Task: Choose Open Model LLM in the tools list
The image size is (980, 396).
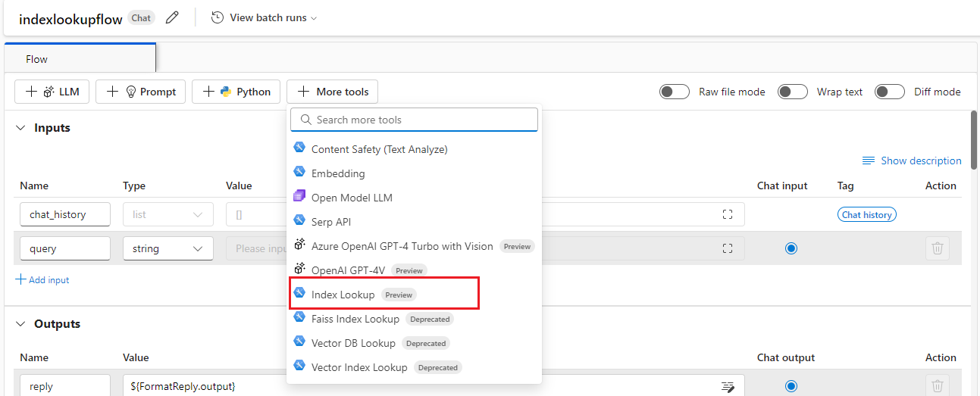Action: [x=414, y=198]
